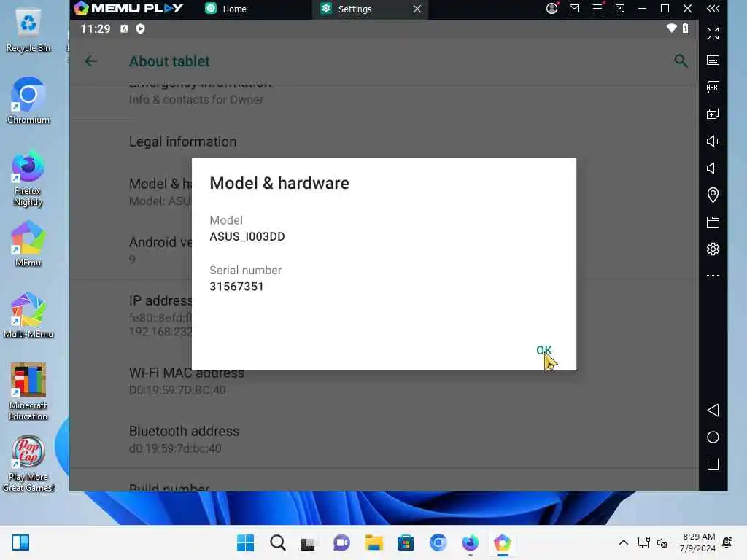The height and width of the screenshot is (560, 747).
Task: Select the Settings tab in MEmu
Action: (355, 9)
